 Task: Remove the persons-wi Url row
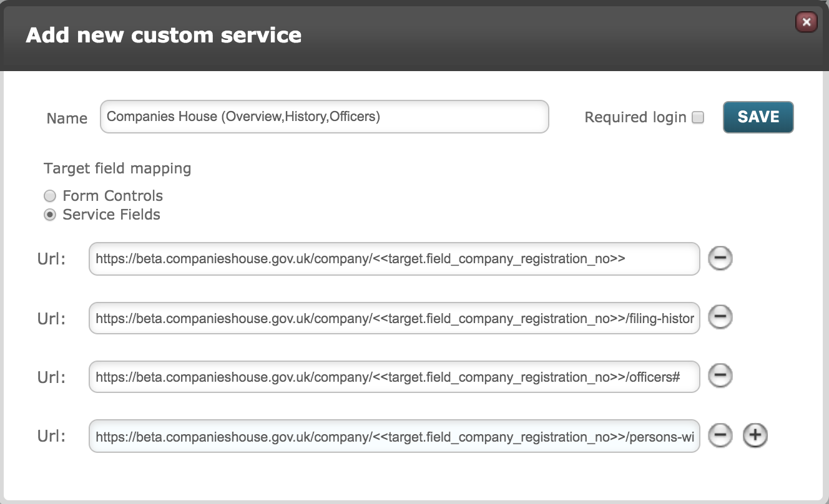[x=720, y=435]
